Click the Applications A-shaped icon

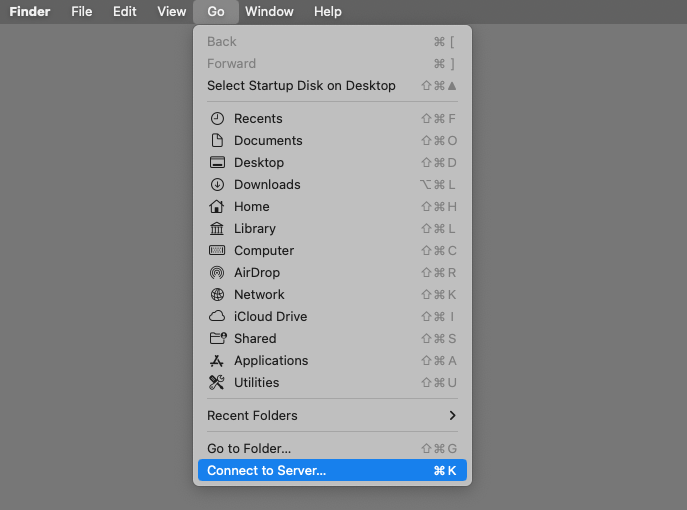point(216,361)
